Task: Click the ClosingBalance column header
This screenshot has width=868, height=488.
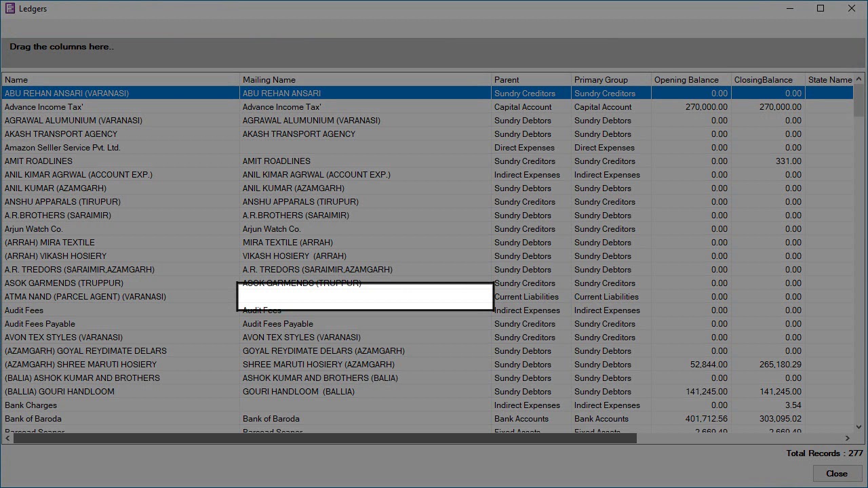Action: (x=768, y=79)
